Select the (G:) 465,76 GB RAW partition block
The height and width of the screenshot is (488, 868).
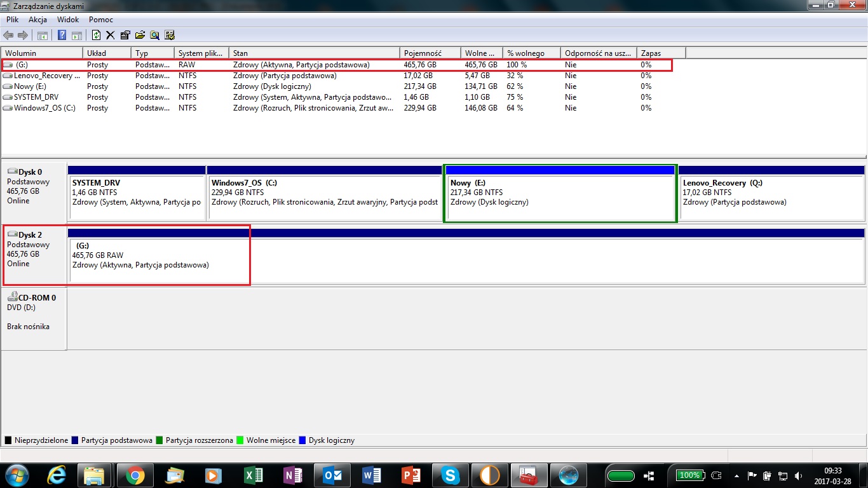(466, 256)
